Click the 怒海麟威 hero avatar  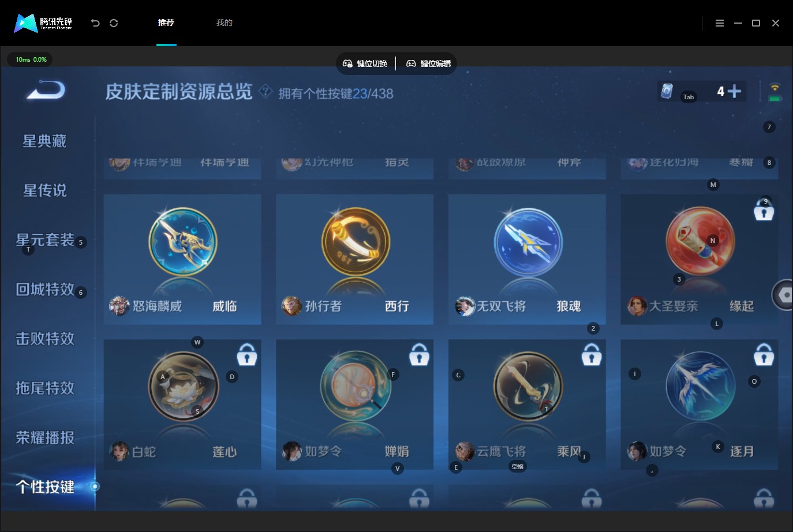click(x=119, y=306)
